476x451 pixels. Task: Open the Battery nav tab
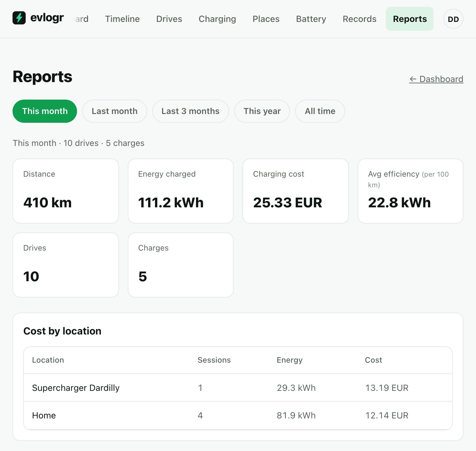click(311, 19)
